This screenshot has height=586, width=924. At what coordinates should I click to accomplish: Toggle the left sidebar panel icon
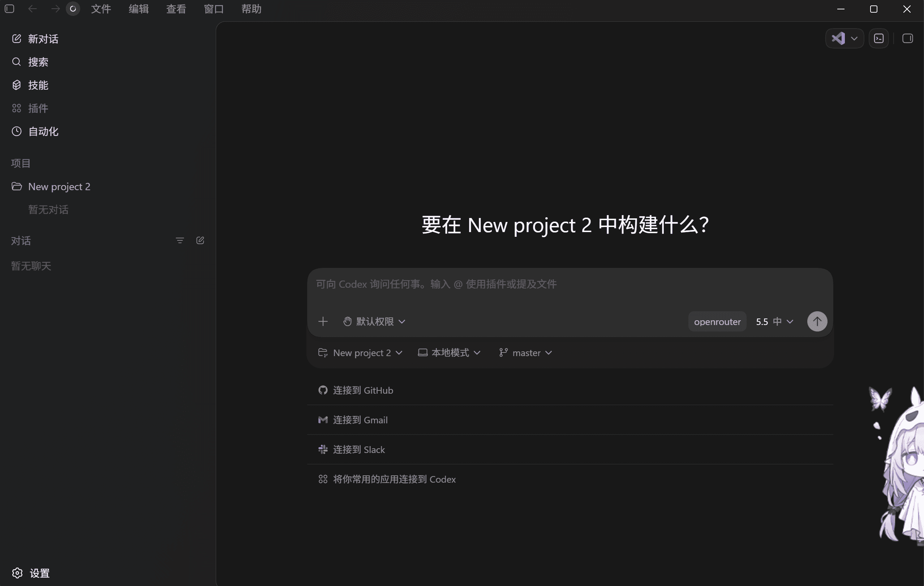[10, 8]
